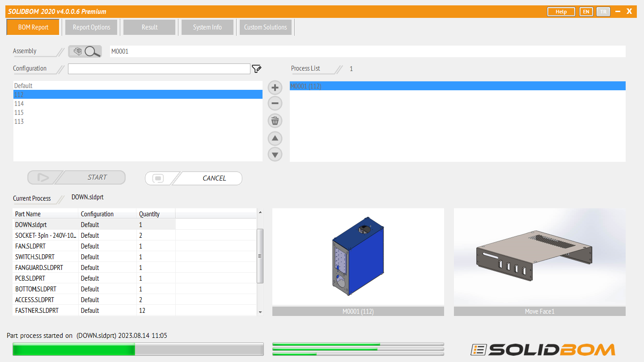Click the main green progress bar
The image size is (644, 362).
tap(138, 349)
